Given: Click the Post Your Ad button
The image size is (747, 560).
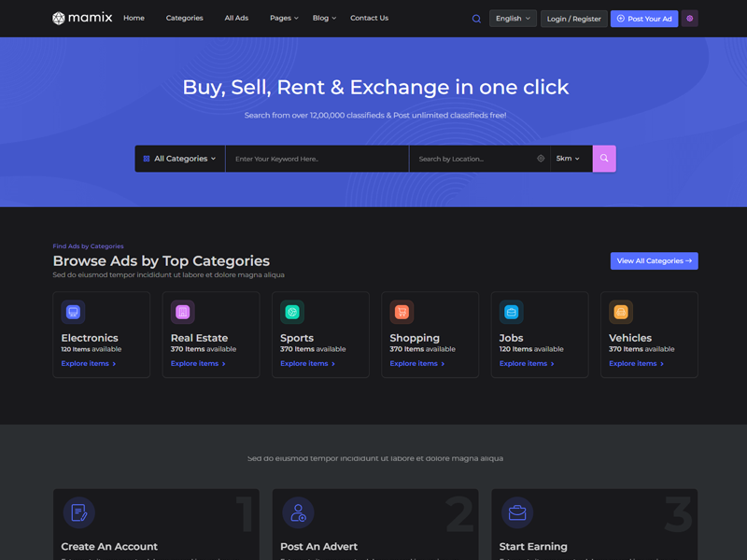Looking at the screenshot, I should 644,19.
